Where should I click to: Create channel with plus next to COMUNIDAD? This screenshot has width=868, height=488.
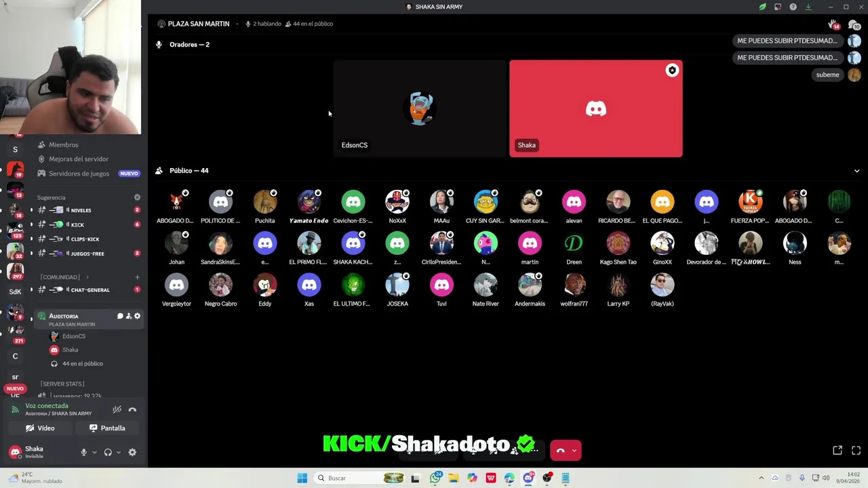(x=137, y=277)
